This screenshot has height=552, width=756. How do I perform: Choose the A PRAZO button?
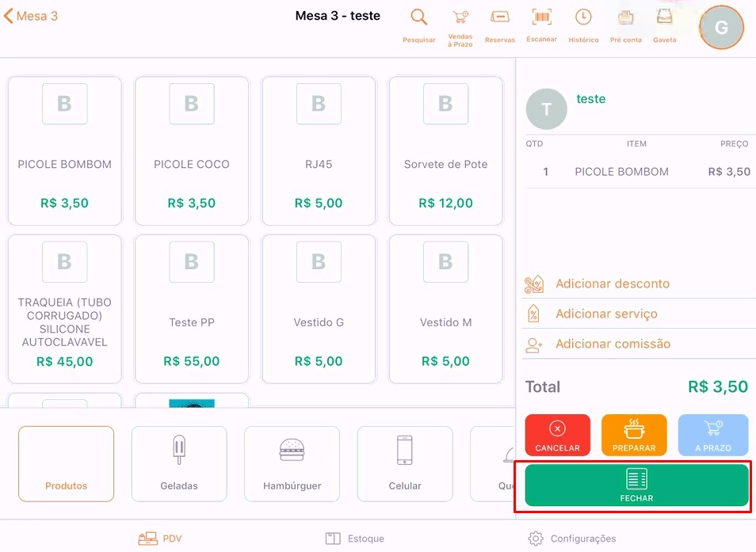713,435
